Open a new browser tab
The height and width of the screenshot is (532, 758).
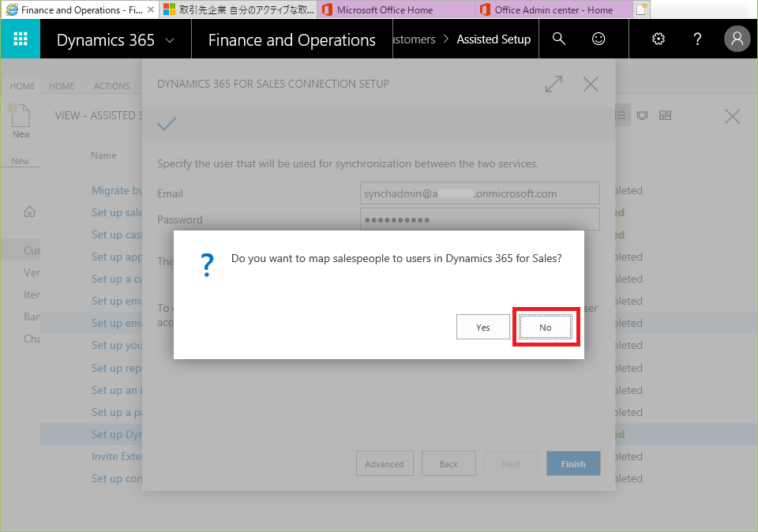pyautogui.click(x=641, y=9)
